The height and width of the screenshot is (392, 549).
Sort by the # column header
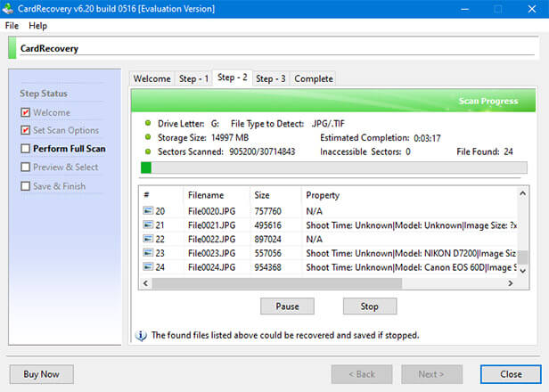pyautogui.click(x=161, y=195)
